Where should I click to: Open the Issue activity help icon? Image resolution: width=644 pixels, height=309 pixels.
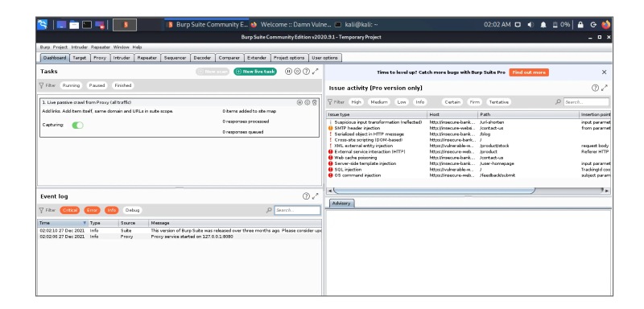(595, 88)
